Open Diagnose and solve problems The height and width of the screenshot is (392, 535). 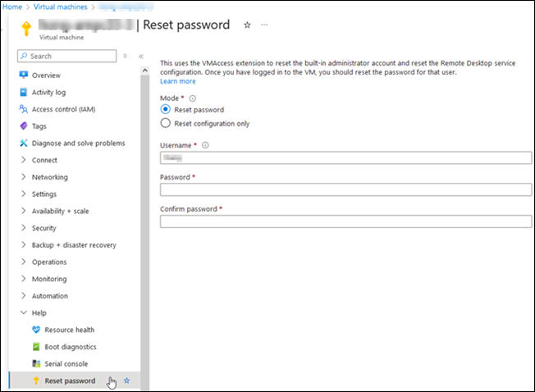pyautogui.click(x=79, y=144)
